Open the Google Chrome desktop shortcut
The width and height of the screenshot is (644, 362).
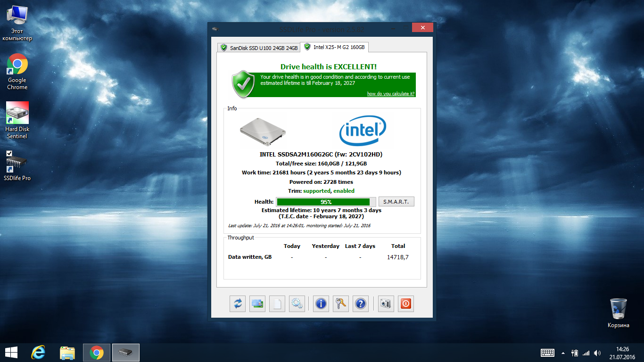tap(17, 72)
